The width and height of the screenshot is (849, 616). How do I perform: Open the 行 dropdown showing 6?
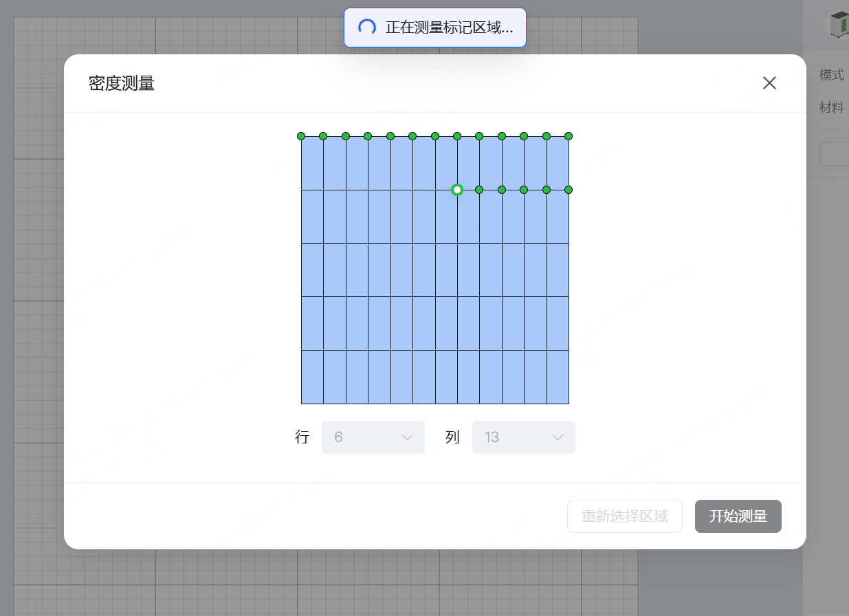(373, 437)
